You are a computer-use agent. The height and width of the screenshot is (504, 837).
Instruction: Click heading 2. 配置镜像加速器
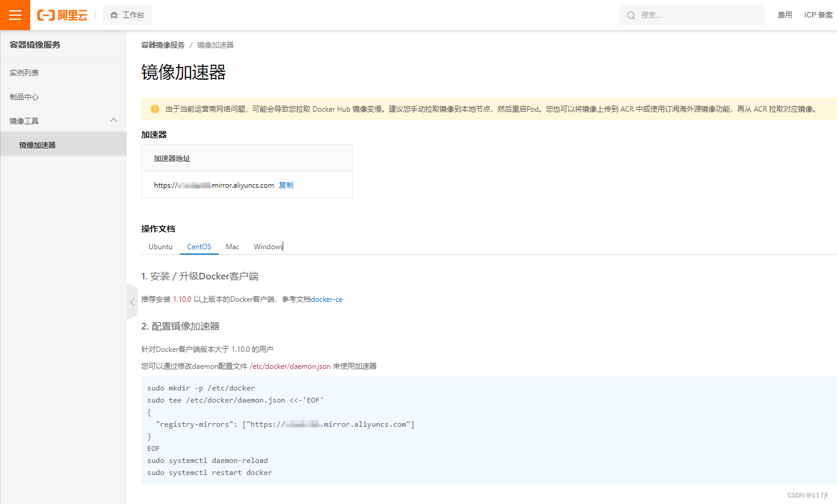click(x=181, y=327)
